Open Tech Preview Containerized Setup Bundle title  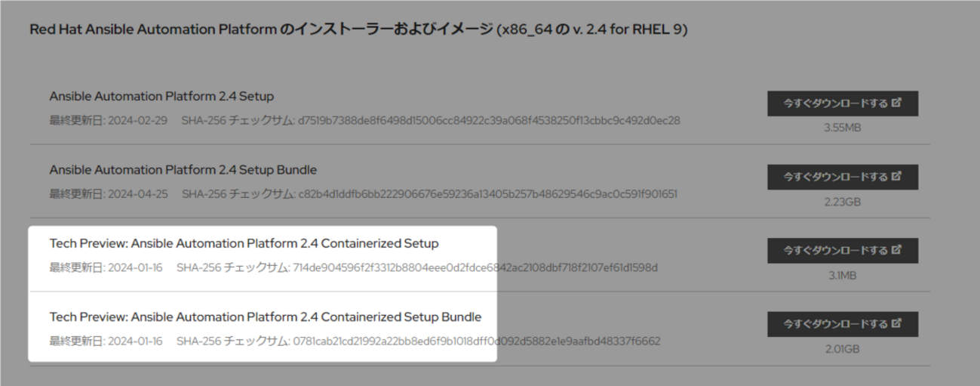265,317
